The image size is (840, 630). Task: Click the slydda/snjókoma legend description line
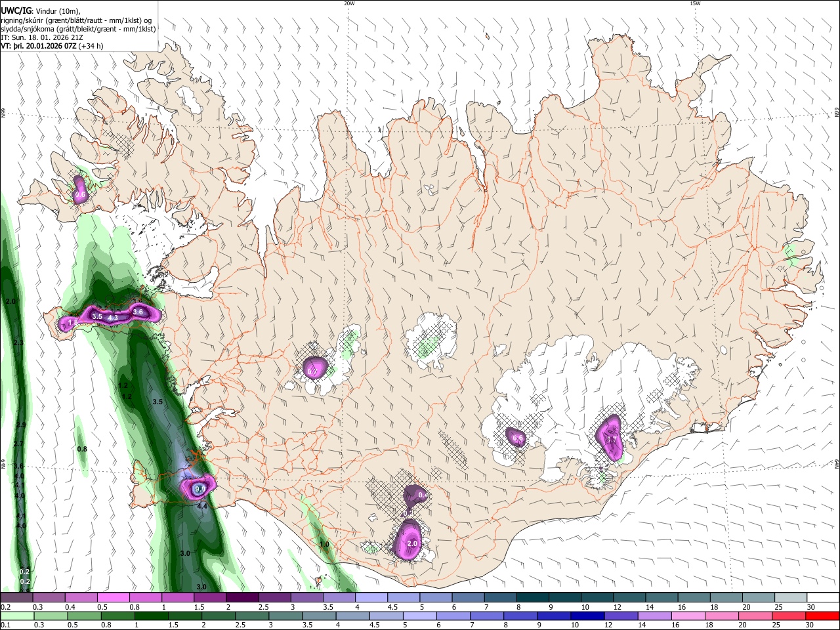tap(79, 29)
